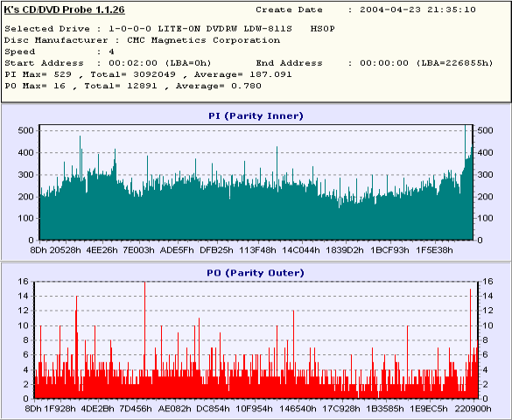Click the 1F5E38h label on PI axis
The height and width of the screenshot is (420, 512).
click(x=434, y=250)
